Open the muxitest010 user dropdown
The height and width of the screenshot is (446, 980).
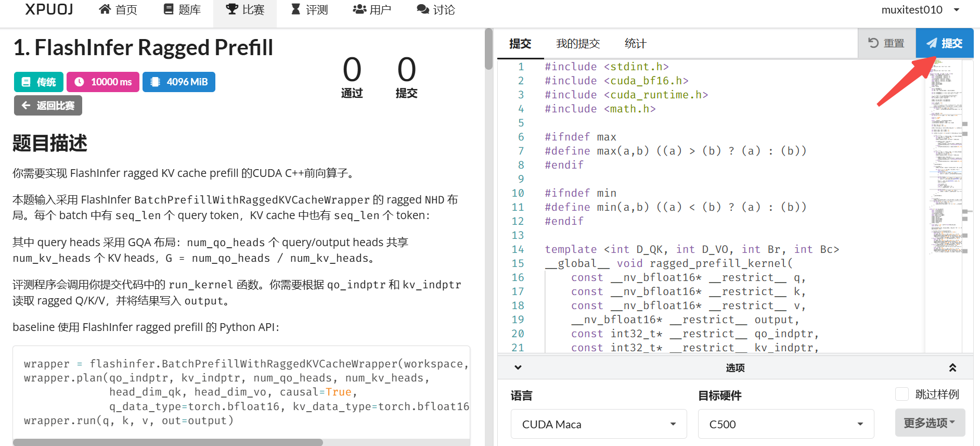(x=920, y=10)
